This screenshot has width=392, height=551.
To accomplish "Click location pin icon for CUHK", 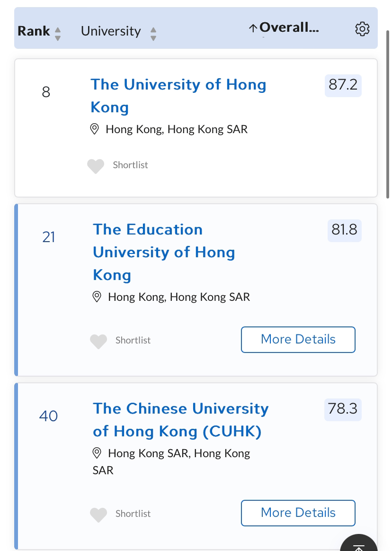I will 97,453.
